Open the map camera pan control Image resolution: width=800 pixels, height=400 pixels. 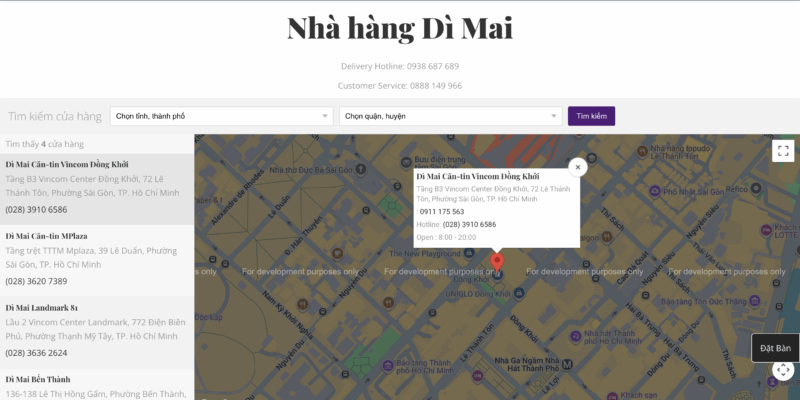click(783, 369)
